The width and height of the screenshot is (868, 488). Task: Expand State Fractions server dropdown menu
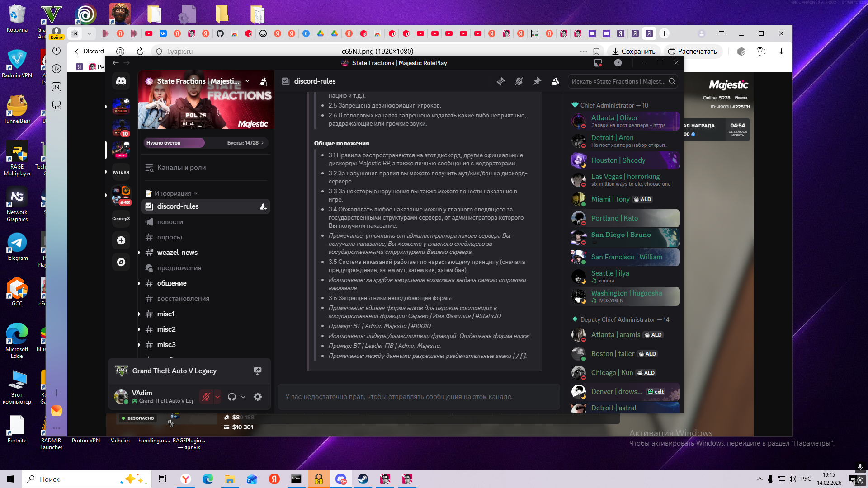click(247, 81)
